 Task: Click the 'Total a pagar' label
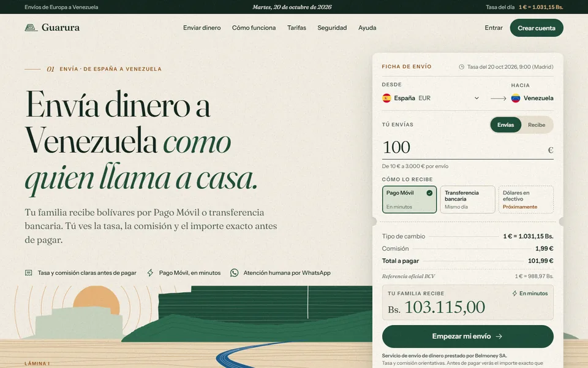pyautogui.click(x=400, y=261)
